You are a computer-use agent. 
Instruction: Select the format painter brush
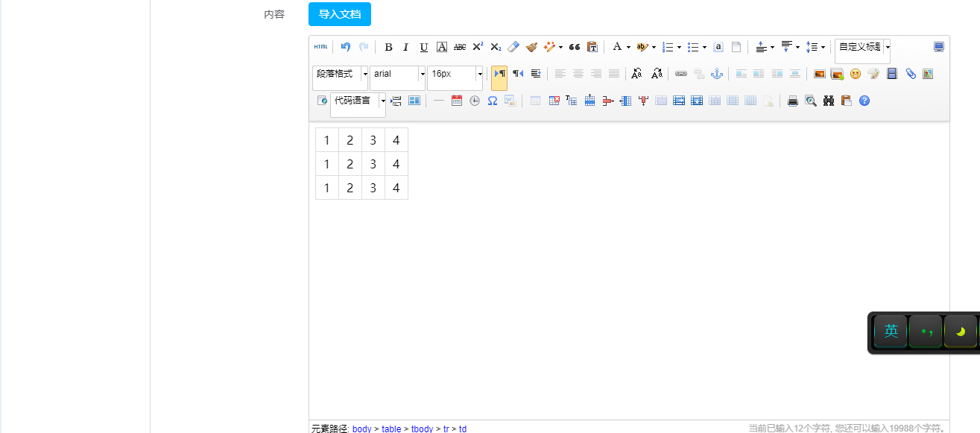[531, 47]
